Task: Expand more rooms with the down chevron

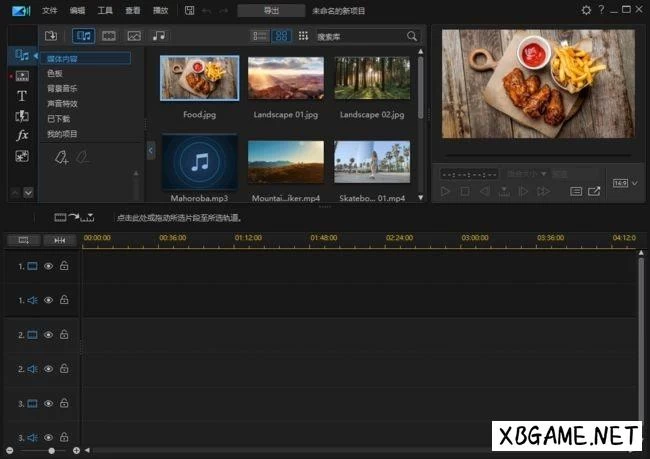Action: click(28, 192)
